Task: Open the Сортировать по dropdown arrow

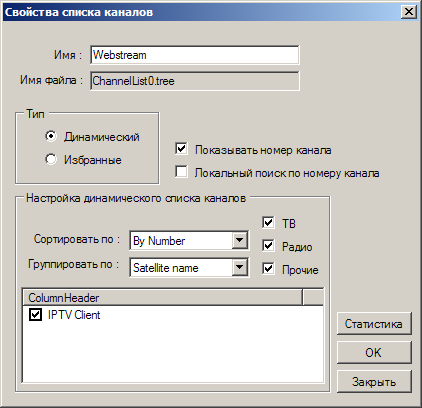Action: (x=239, y=240)
